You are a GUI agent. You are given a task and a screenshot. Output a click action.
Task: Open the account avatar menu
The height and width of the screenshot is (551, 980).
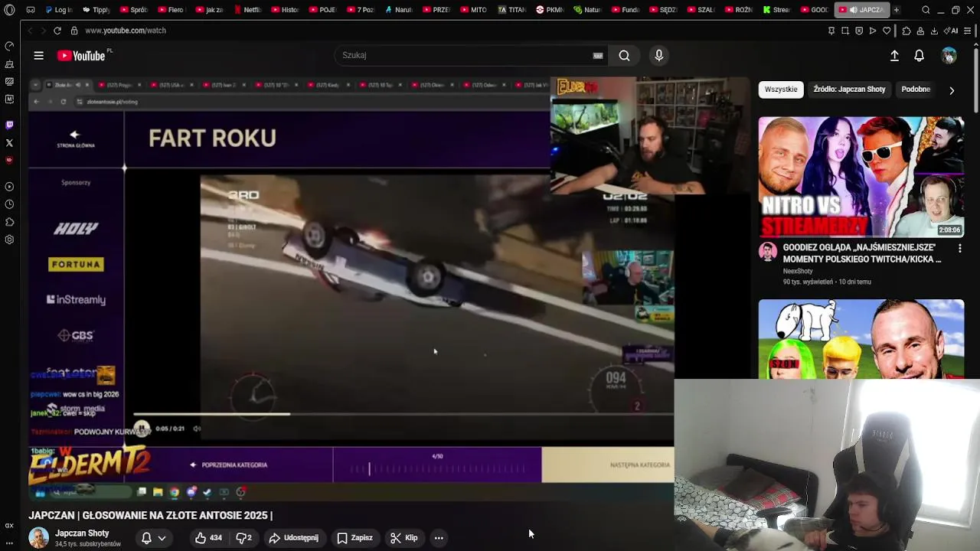coord(949,55)
